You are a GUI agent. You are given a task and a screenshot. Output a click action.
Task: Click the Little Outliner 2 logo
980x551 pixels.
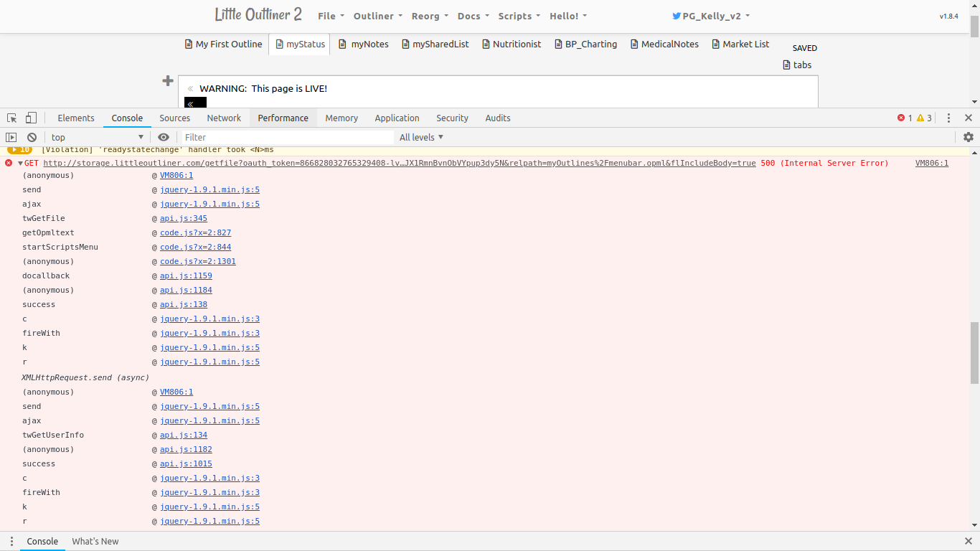pyautogui.click(x=258, y=15)
